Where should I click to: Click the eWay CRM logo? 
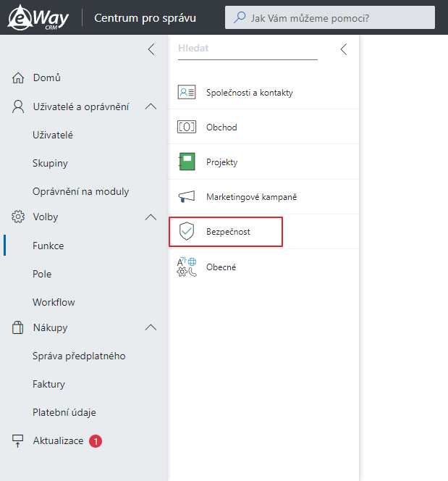click(x=38, y=17)
